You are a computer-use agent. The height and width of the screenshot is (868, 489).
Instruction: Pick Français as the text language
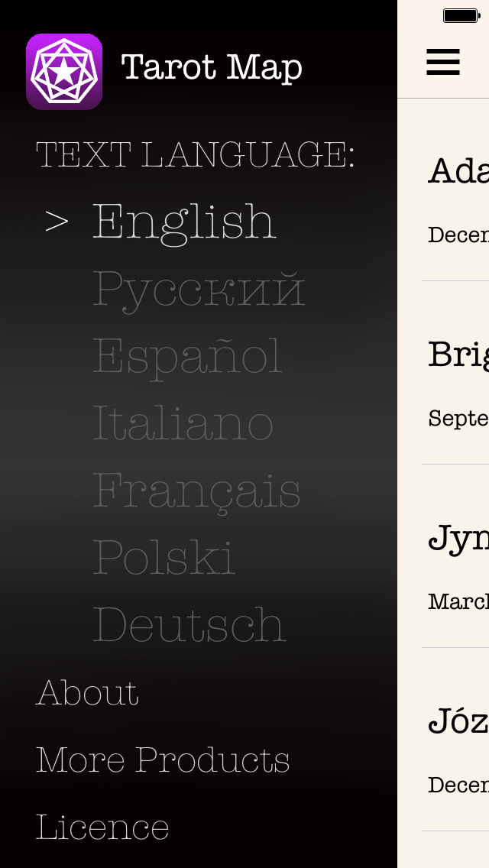tap(196, 491)
